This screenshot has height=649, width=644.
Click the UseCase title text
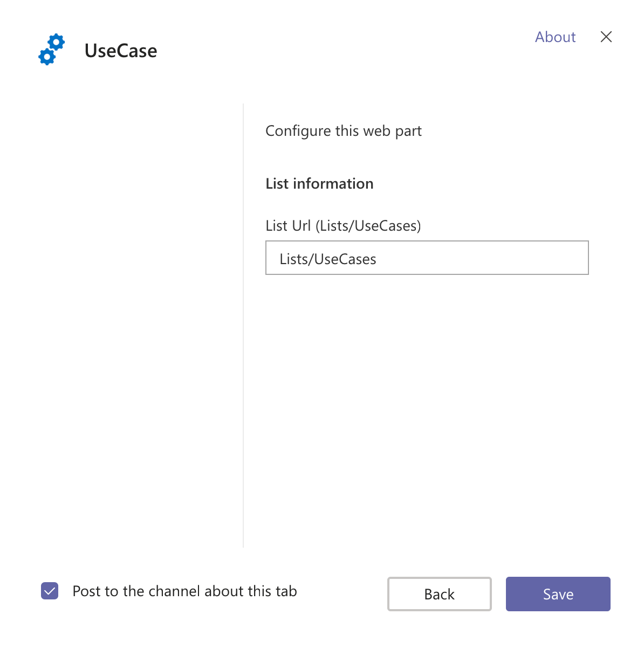click(121, 51)
